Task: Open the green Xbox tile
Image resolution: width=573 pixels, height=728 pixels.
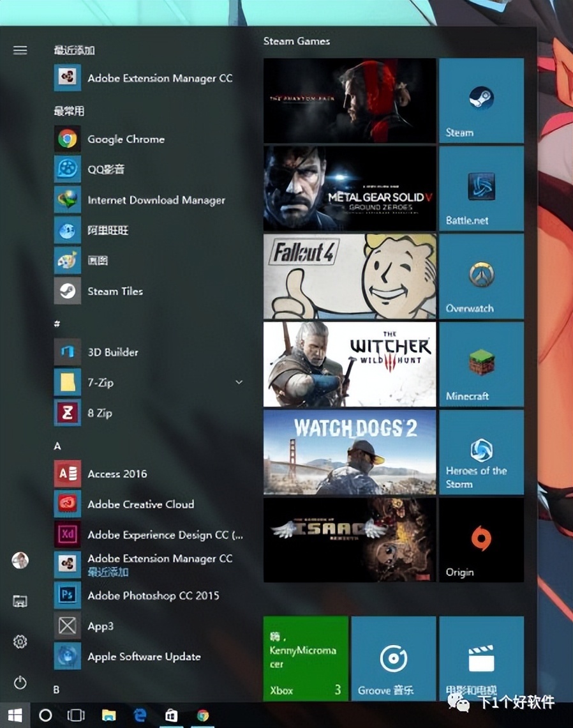Action: tap(306, 658)
